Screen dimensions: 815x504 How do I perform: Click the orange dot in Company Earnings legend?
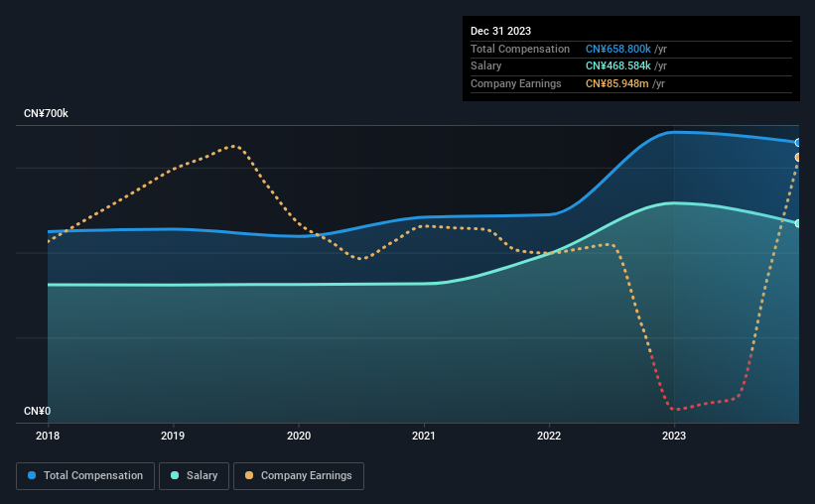249,475
